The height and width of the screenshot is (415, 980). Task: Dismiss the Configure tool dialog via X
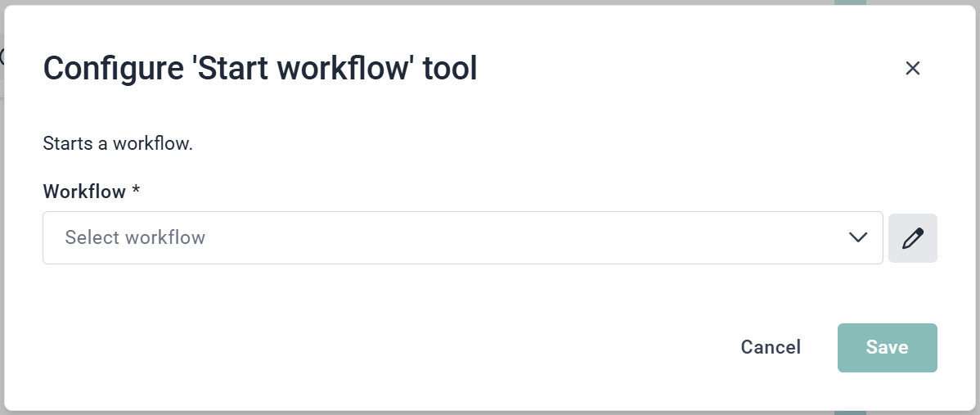(913, 68)
